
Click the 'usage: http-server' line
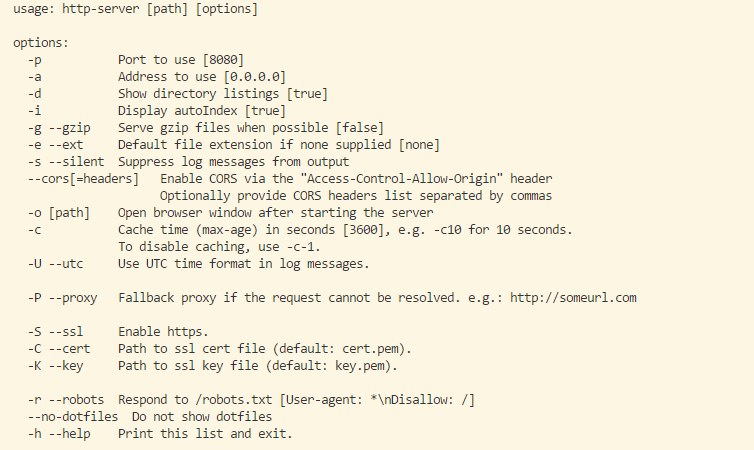(x=136, y=9)
